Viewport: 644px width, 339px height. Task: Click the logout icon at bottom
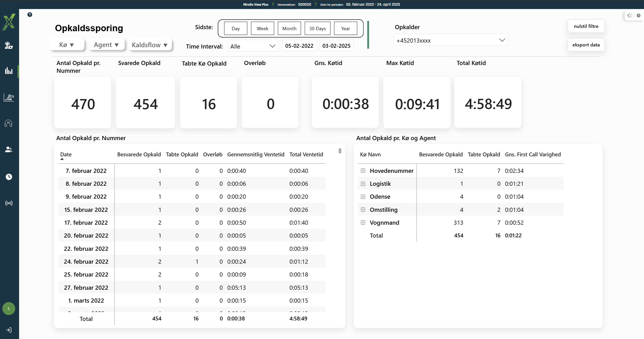point(9,330)
